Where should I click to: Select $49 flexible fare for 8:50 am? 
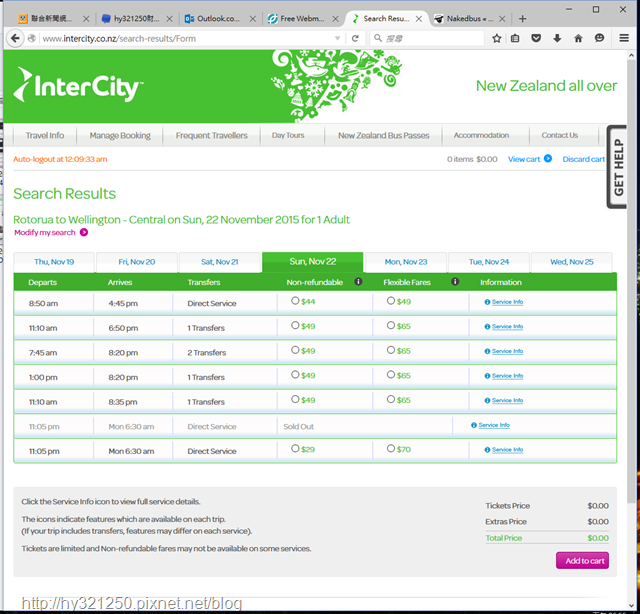pyautogui.click(x=391, y=301)
